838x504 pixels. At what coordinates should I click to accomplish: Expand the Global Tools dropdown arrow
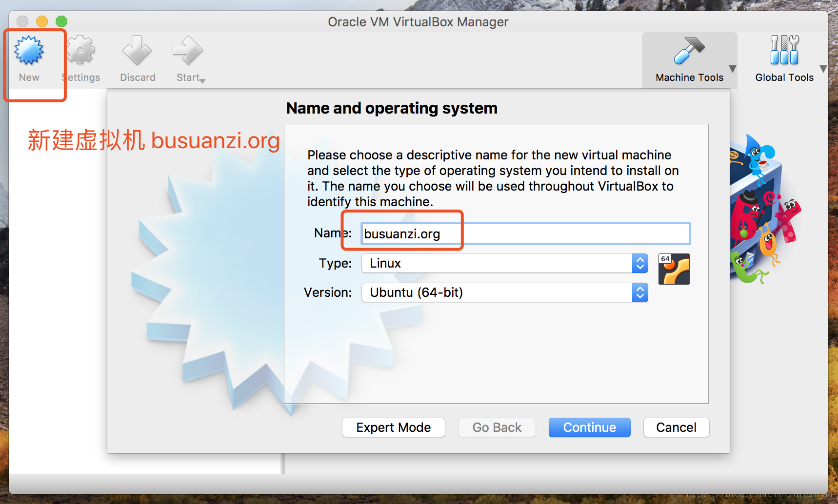click(823, 69)
